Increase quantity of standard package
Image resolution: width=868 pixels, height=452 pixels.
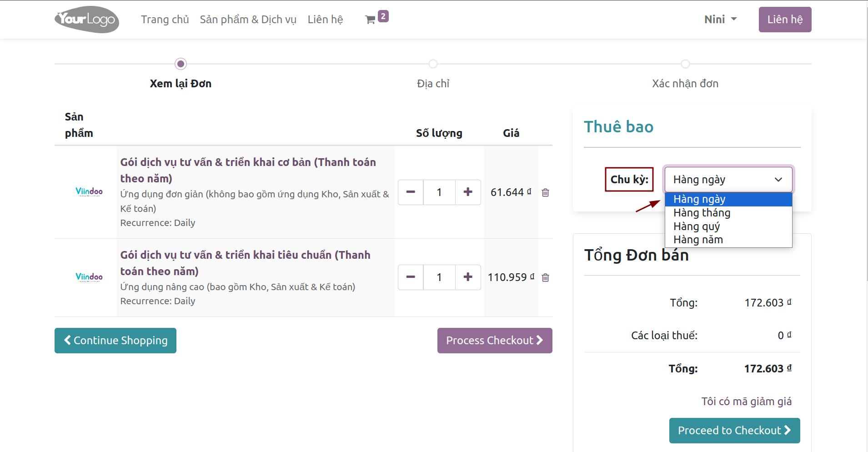(468, 277)
